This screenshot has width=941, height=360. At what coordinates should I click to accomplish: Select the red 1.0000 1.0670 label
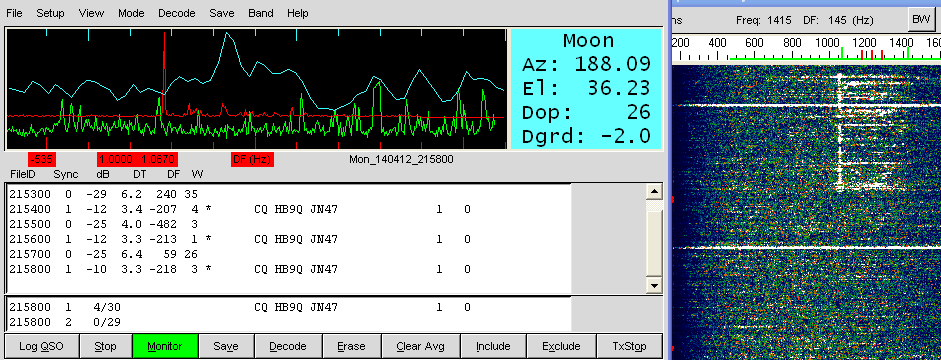pos(137,160)
